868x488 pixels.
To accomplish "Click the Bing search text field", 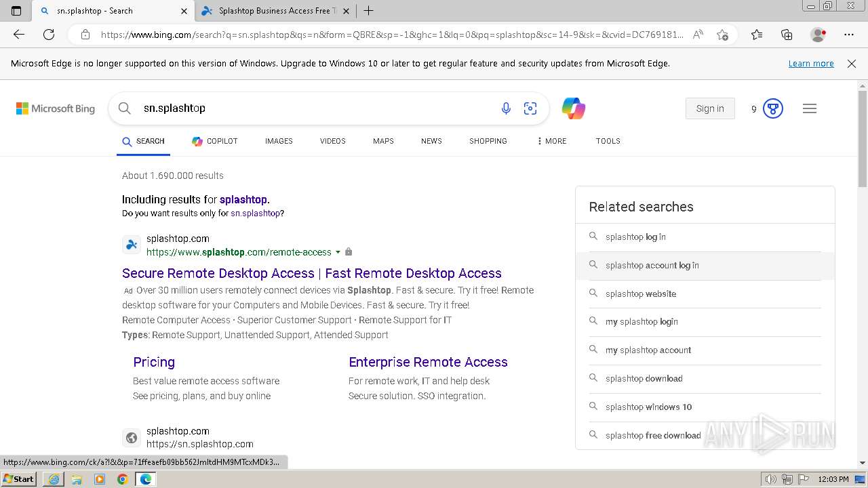I will click(315, 108).
